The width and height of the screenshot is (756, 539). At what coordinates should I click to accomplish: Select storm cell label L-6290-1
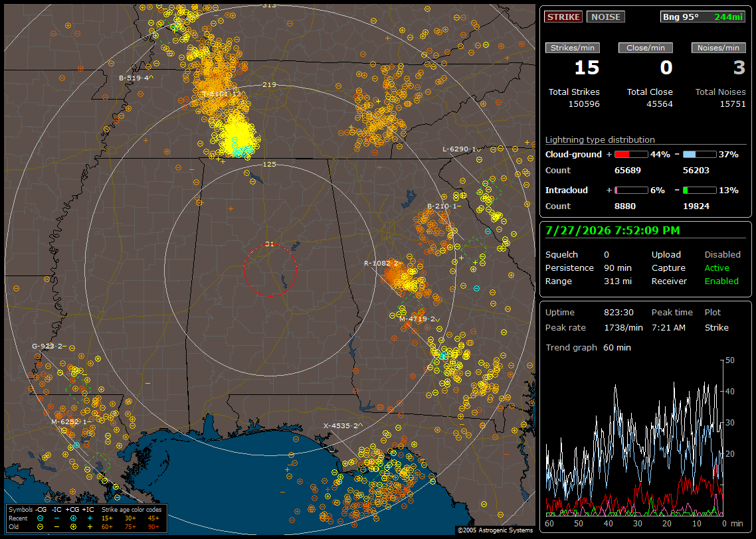pos(462,149)
